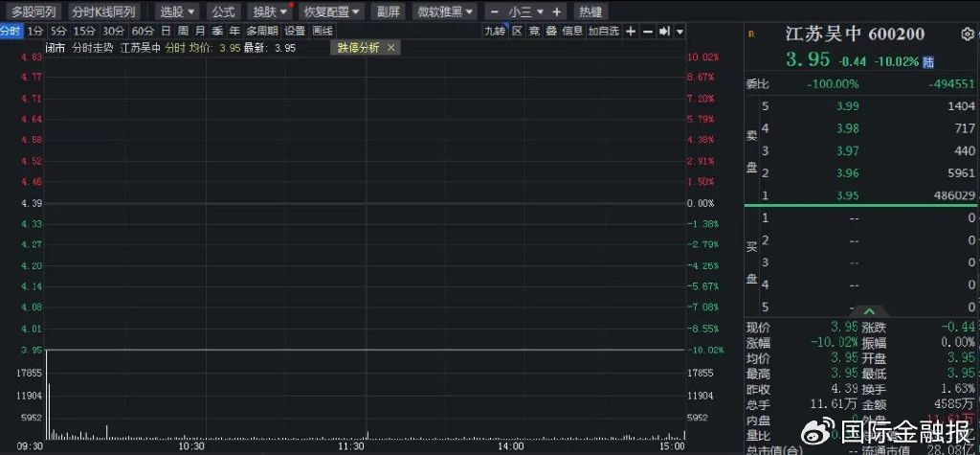Increase font size with top plus button

pos(556,12)
